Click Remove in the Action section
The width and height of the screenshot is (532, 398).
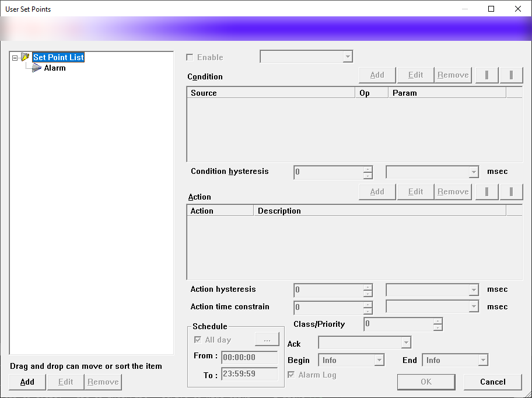point(453,191)
